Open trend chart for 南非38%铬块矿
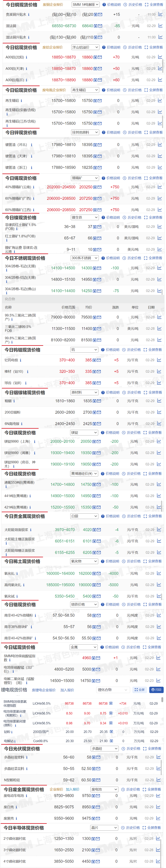Screen dimensions: 166x868 point(159,627)
